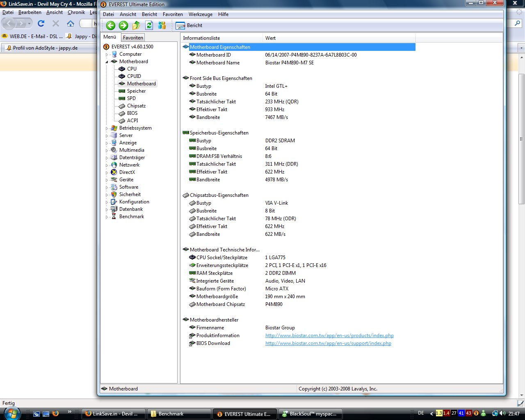The height and width of the screenshot is (420, 525).
Task: Expand the Anzeige node arrow
Action: pyautogui.click(x=107, y=143)
